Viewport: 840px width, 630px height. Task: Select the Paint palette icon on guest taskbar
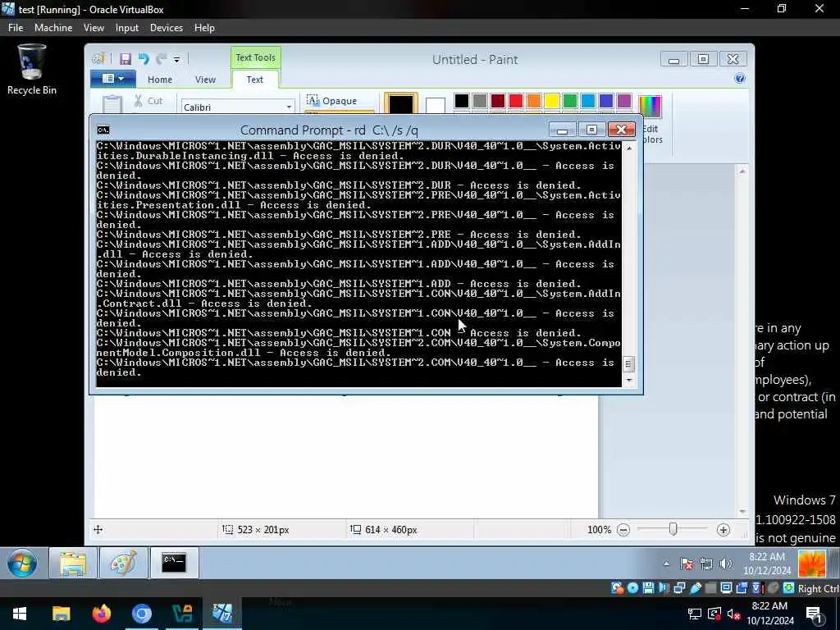pyautogui.click(x=123, y=563)
